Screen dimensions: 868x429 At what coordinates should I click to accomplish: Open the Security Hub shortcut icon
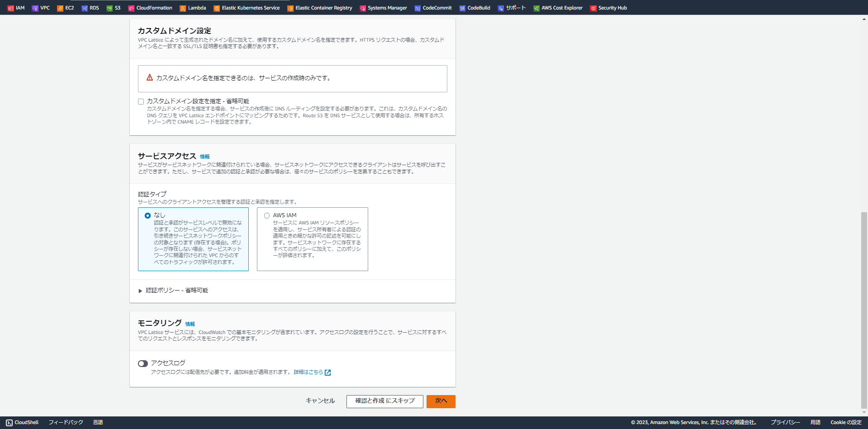593,8
